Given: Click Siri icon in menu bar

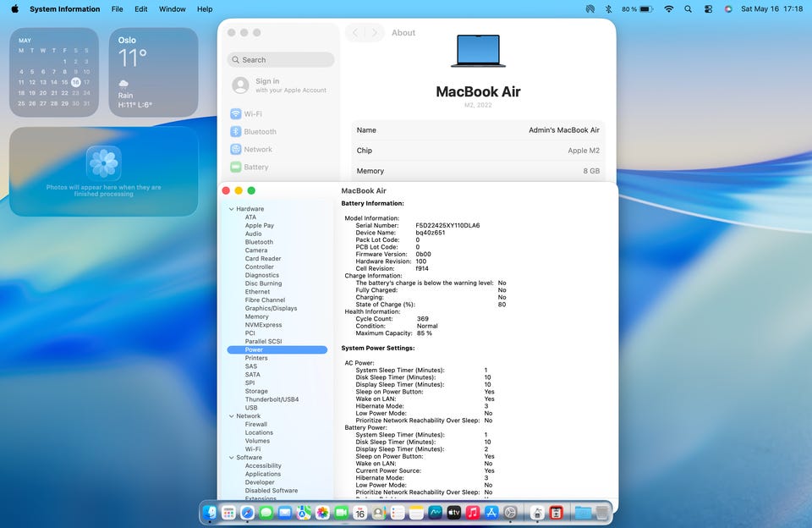Looking at the screenshot, I should coord(728,8).
